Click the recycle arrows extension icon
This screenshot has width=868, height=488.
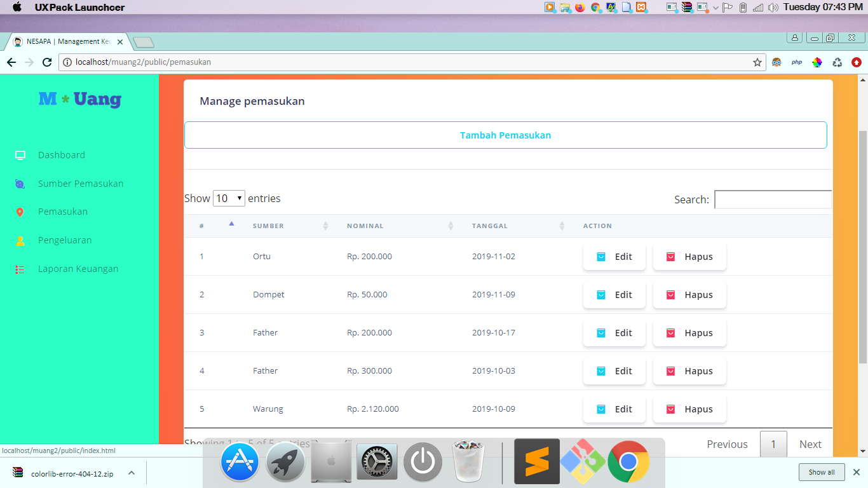point(837,62)
